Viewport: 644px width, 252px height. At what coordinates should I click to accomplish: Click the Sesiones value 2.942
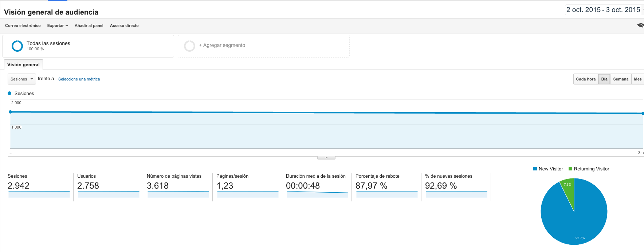[x=19, y=186]
